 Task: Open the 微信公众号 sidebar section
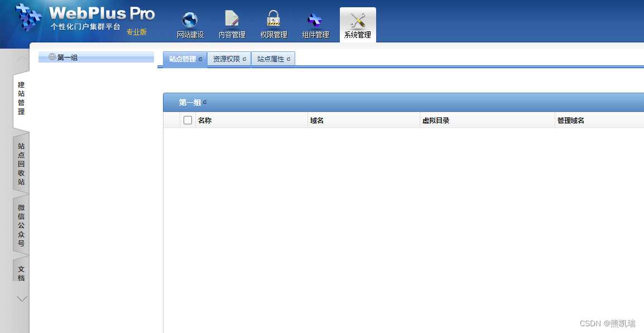[20, 223]
